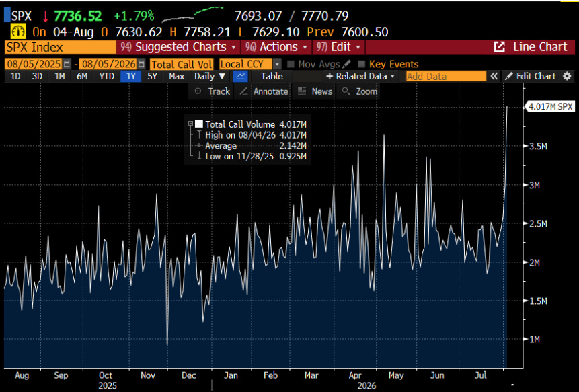Click the Line Chart title button
This screenshot has width=579, height=392.
[x=540, y=47]
